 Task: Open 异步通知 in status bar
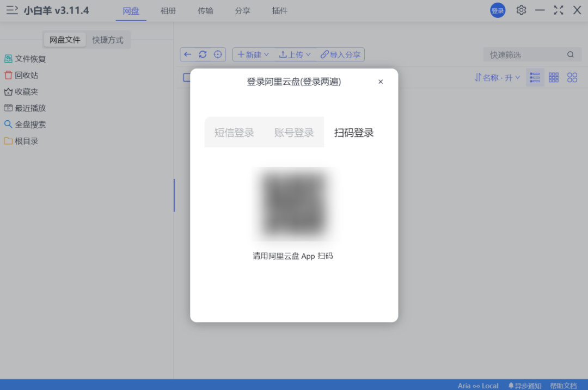tap(525, 386)
